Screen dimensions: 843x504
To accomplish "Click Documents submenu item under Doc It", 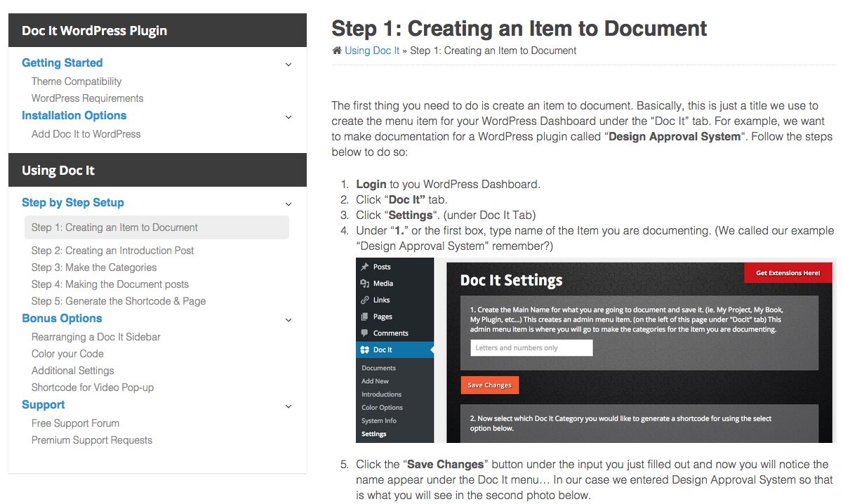I will 379,368.
